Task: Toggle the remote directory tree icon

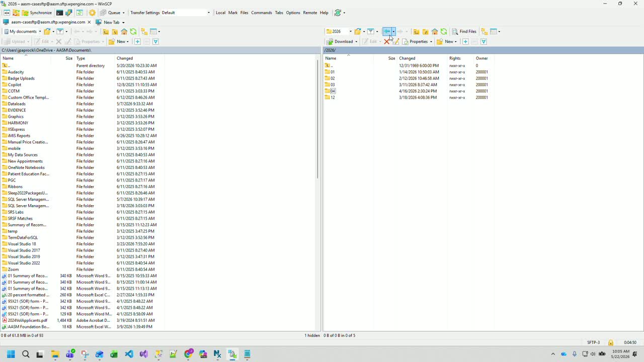Action: point(485,32)
